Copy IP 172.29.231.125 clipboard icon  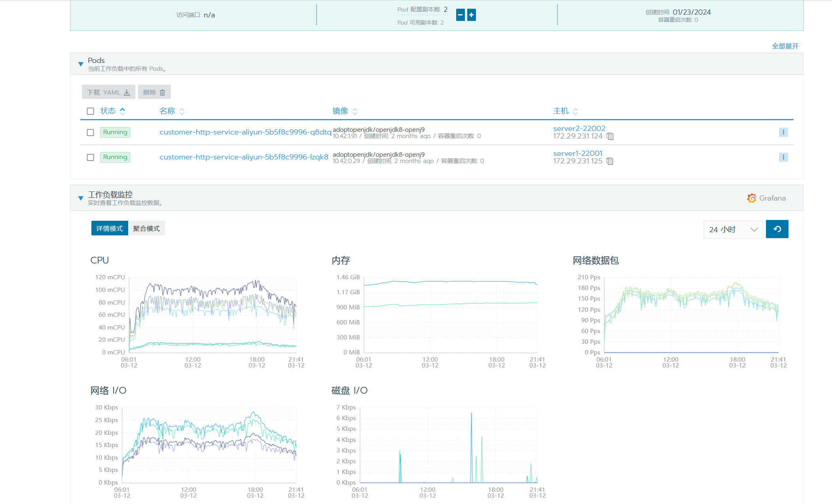coord(610,161)
